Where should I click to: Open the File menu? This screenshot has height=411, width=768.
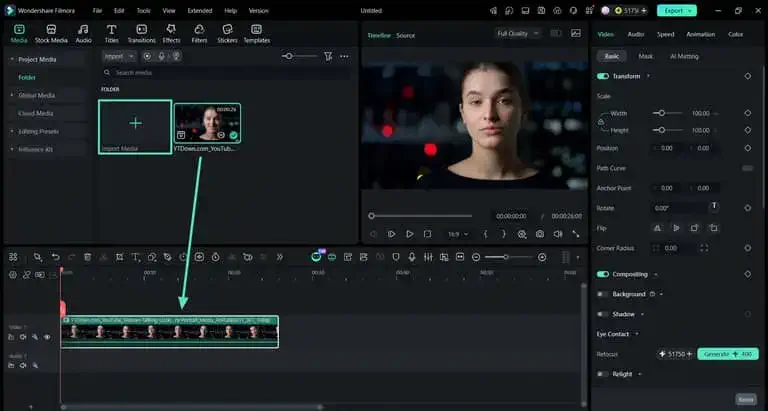coord(97,10)
